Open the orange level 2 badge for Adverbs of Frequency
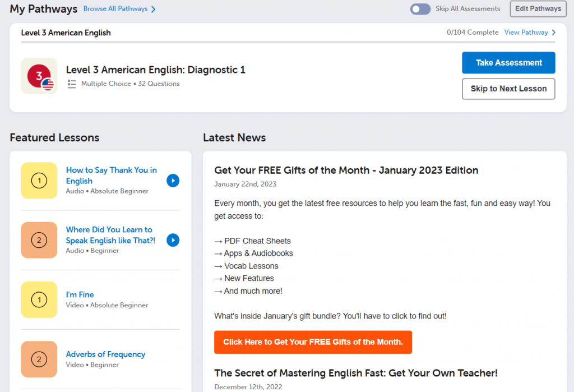This screenshot has height=392, width=574. coord(39,359)
